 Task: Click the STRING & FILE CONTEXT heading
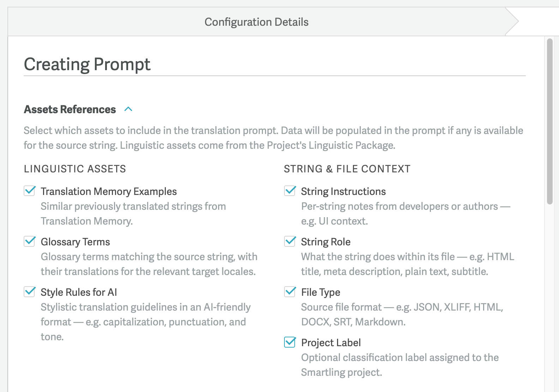click(x=347, y=169)
